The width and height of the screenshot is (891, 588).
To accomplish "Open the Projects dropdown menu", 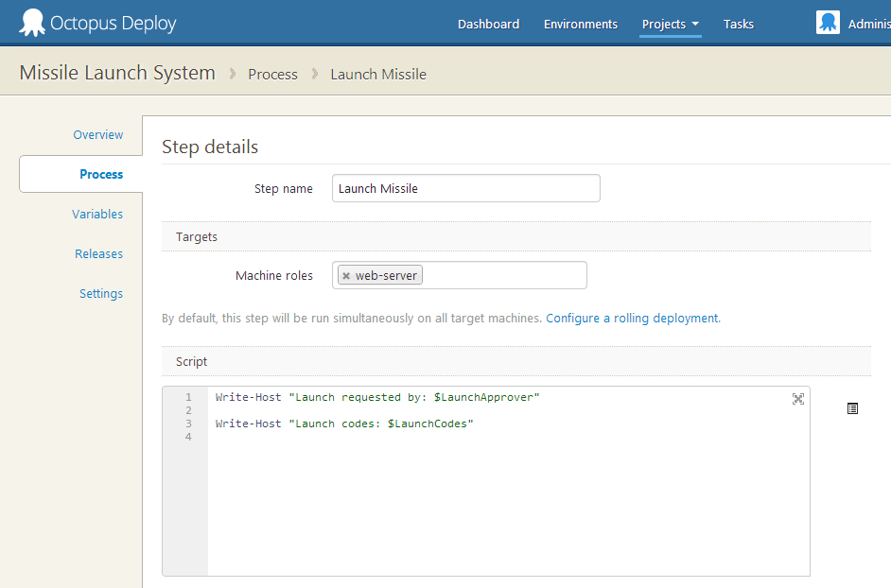I will (x=670, y=25).
